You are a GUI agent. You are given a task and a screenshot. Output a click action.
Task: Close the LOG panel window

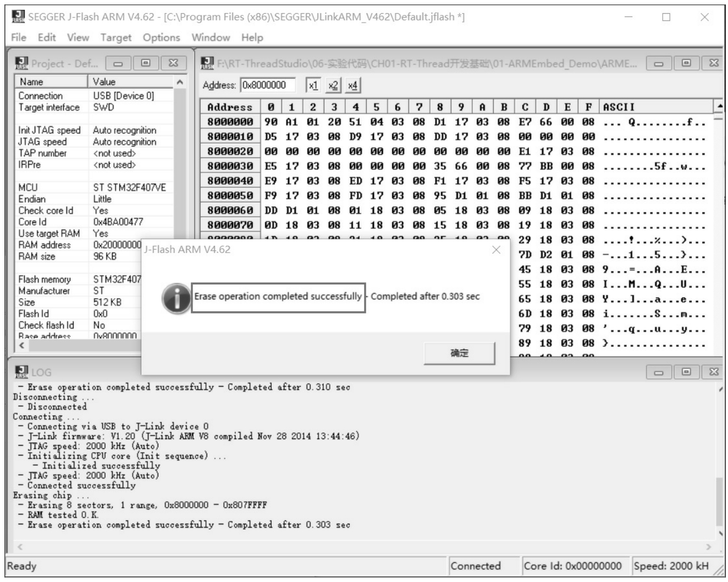coord(714,372)
